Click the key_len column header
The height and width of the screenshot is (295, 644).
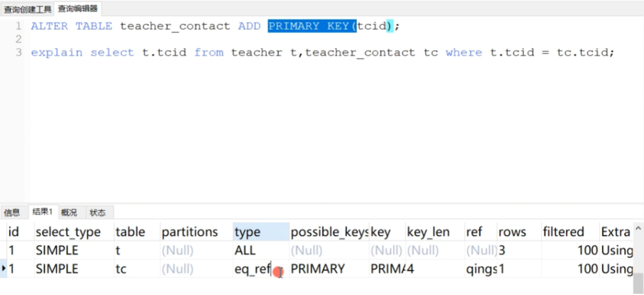pyautogui.click(x=435, y=232)
